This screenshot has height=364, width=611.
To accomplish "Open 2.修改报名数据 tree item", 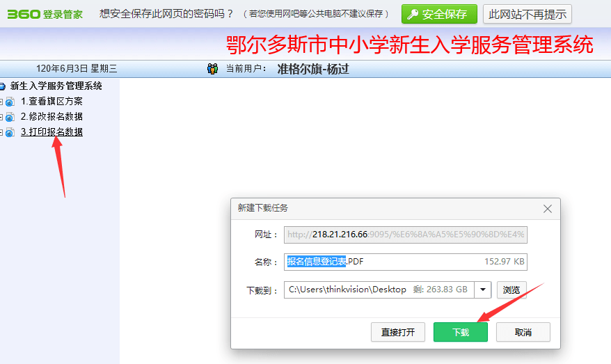I will click(x=51, y=116).
